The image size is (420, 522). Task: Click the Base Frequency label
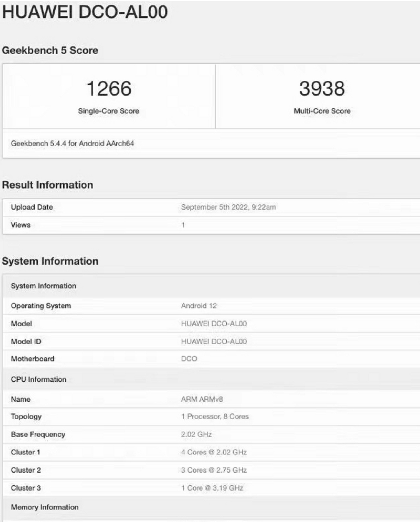tap(38, 435)
